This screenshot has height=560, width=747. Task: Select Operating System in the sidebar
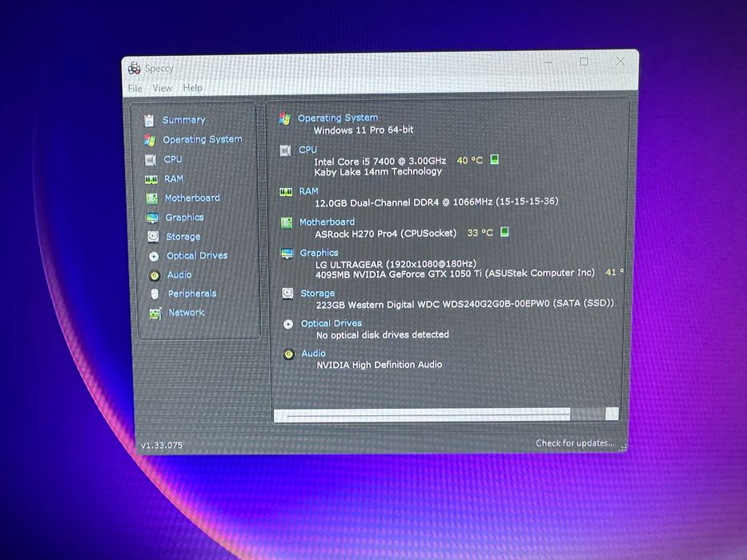[203, 139]
